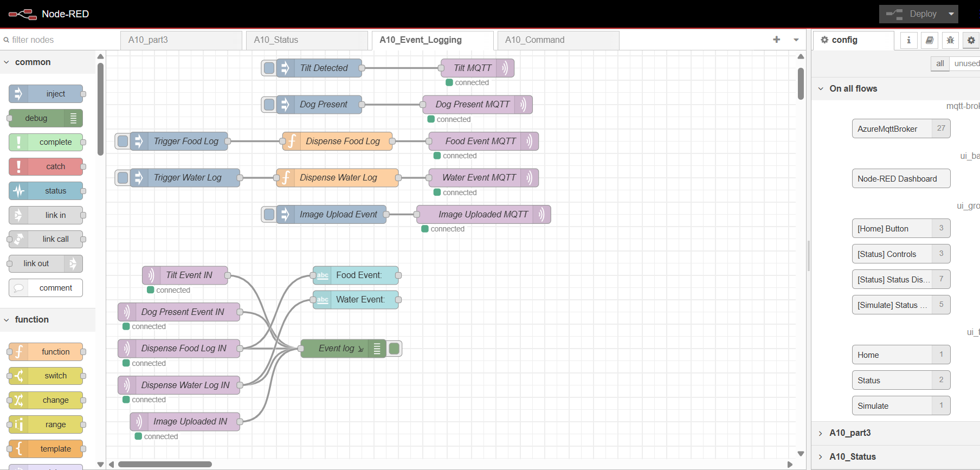Image resolution: width=980 pixels, height=470 pixels.
Task: Click the horizontal canvas scrollbar
Action: point(165,464)
